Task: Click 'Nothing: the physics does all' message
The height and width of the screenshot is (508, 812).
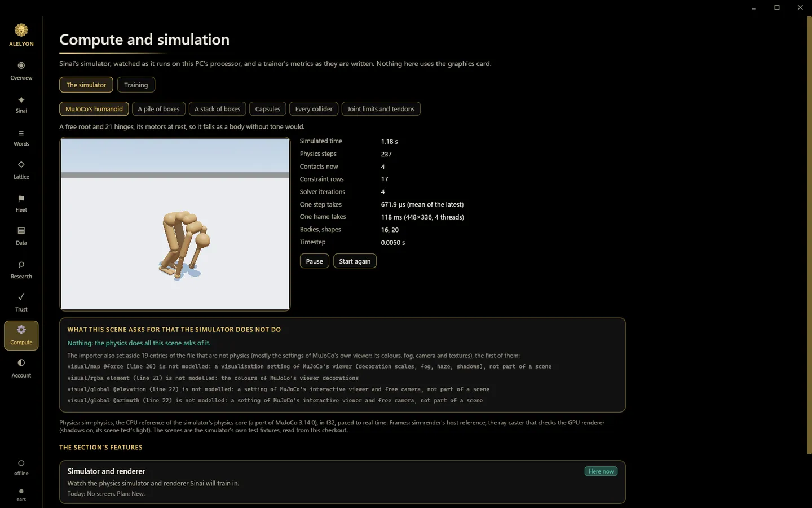Action: click(x=139, y=343)
